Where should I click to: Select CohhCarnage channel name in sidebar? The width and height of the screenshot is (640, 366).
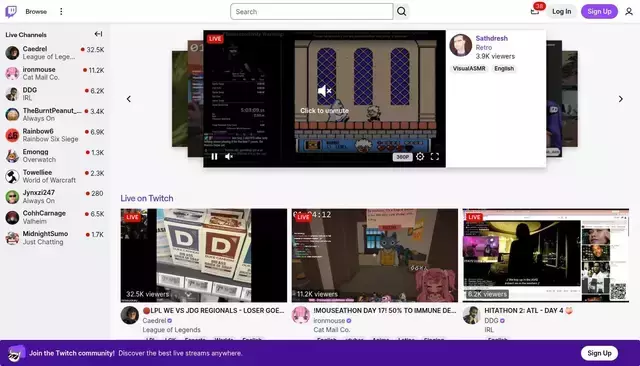click(x=44, y=213)
